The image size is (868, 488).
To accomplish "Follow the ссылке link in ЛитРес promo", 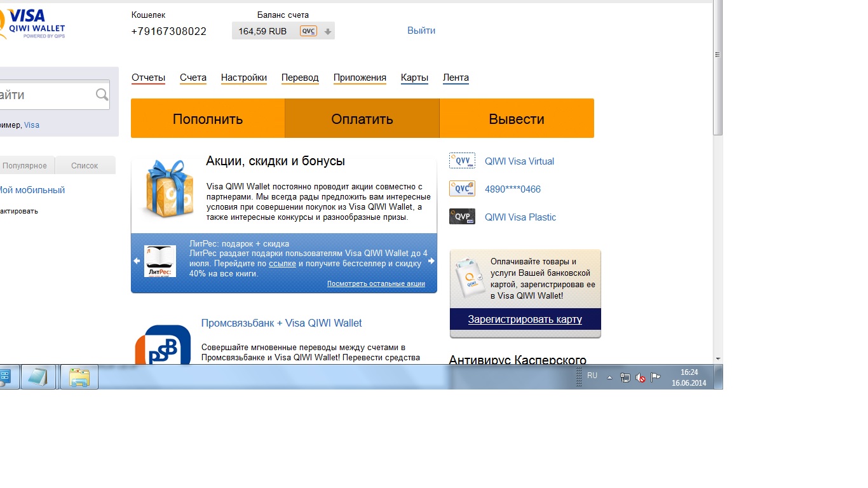I will pyautogui.click(x=282, y=263).
